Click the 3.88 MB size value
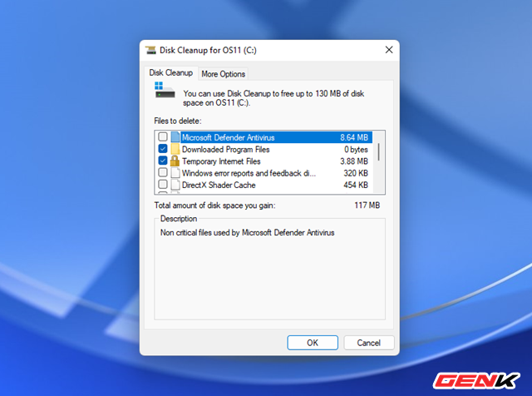This screenshot has width=532, height=396. (354, 161)
